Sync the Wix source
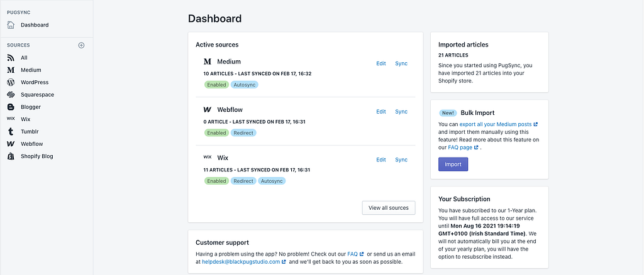 401,159
